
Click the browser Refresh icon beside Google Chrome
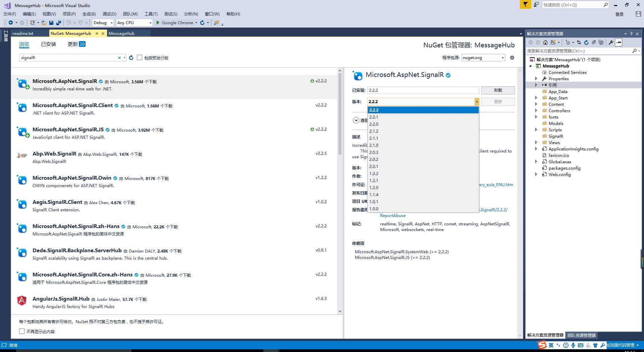pyautogui.click(x=202, y=23)
